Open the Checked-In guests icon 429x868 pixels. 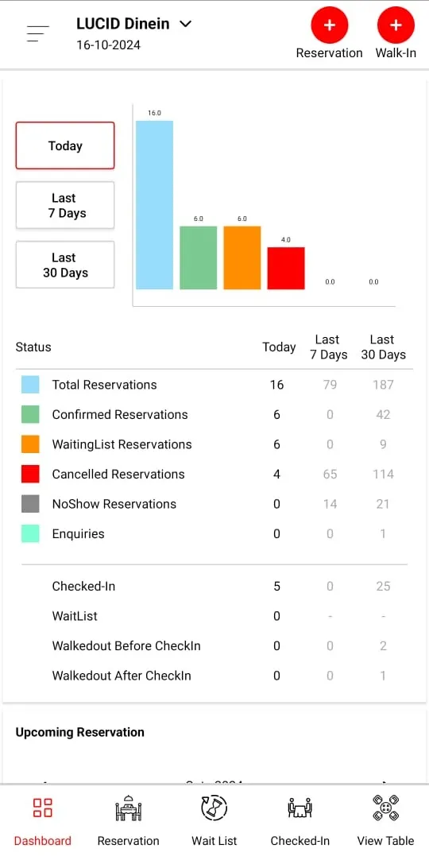point(300,808)
